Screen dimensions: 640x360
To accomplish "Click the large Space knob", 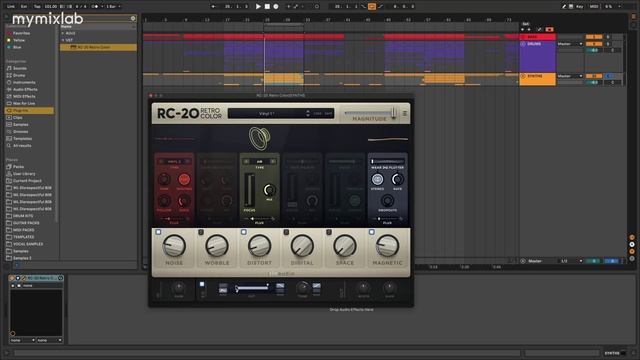I will point(345,246).
